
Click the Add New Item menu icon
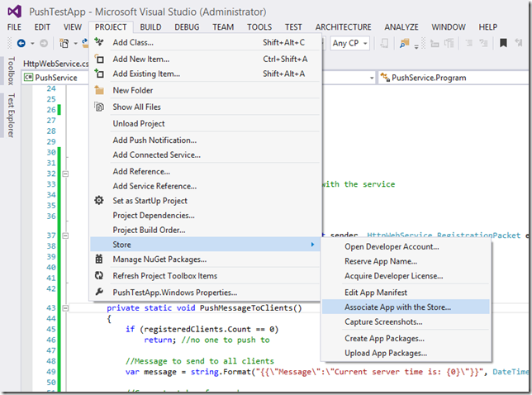(x=99, y=59)
